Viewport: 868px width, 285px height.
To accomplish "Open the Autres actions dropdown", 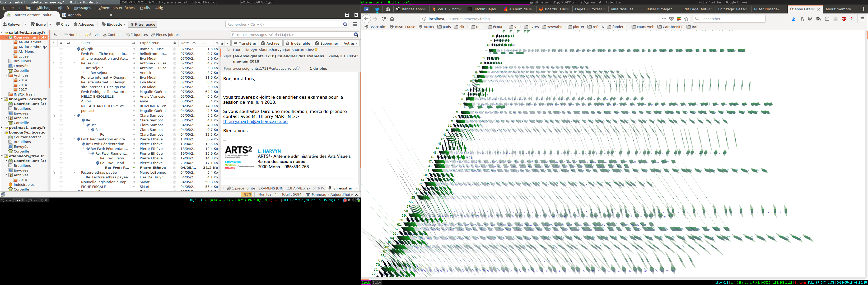I will (350, 43).
